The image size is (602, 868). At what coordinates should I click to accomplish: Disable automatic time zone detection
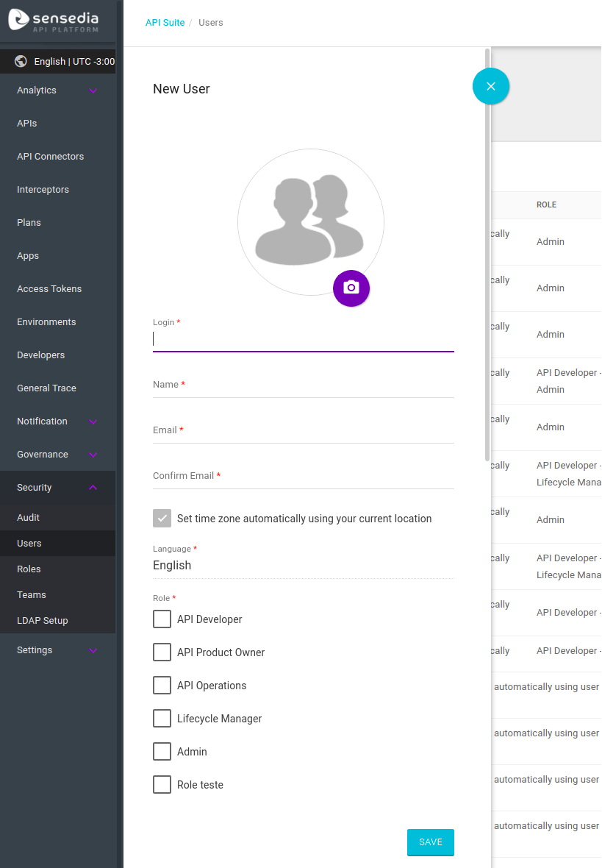162,518
